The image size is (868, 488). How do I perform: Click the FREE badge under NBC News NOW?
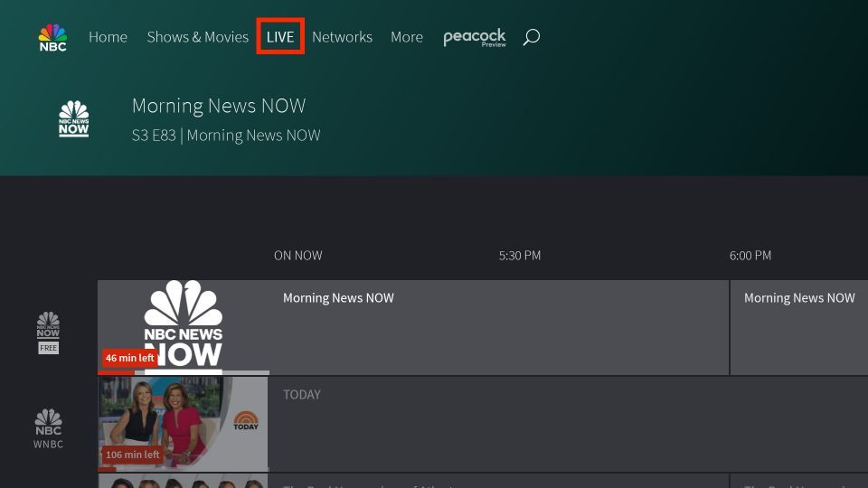48,348
